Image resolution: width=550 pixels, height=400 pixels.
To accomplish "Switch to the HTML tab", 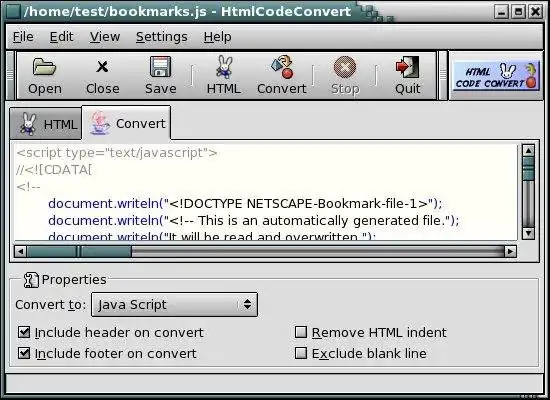I will (46, 124).
